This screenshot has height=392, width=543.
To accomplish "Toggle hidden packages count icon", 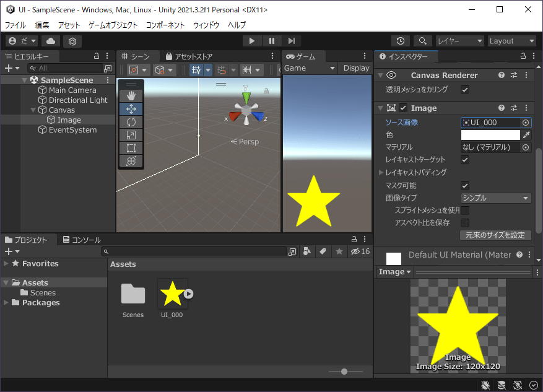I will (360, 252).
